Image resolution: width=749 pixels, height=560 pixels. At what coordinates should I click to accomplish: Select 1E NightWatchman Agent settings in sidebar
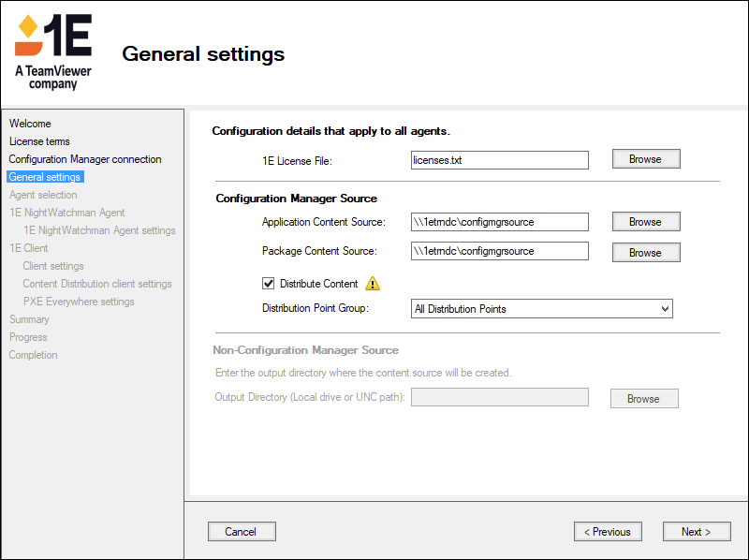click(99, 230)
